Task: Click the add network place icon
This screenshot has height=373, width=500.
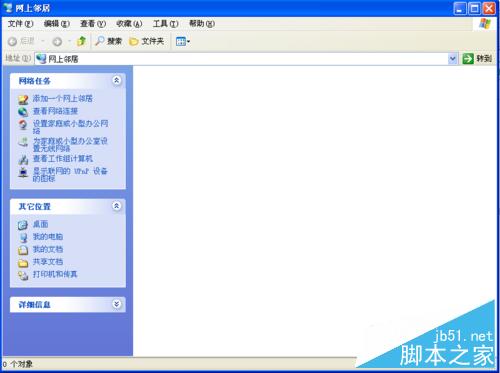Action: click(23, 99)
